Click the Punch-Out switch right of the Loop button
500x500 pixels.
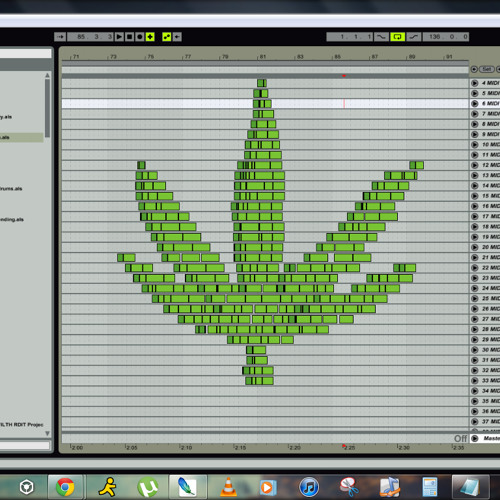click(x=414, y=37)
